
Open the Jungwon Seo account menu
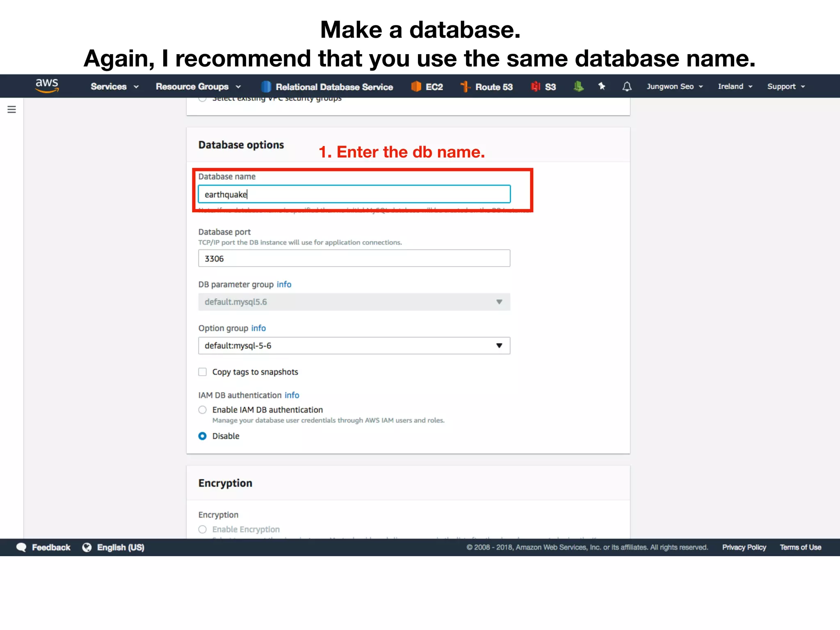(675, 87)
